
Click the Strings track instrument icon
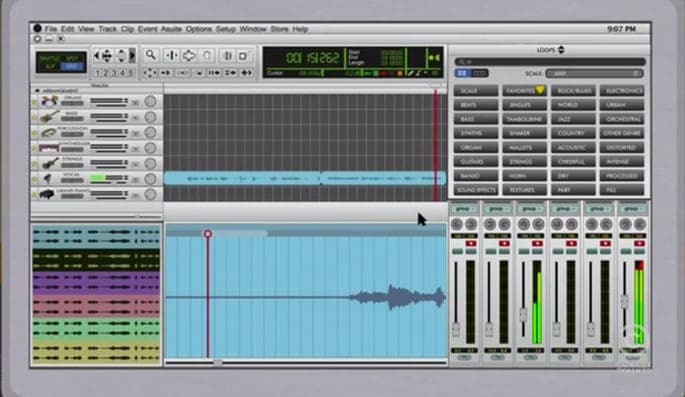(x=49, y=163)
